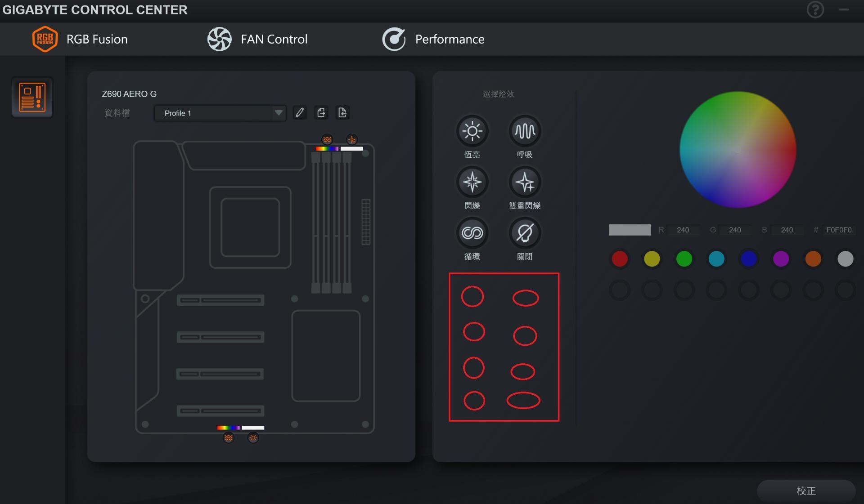Click the export profile icon
The width and height of the screenshot is (864, 504).
[x=321, y=113]
